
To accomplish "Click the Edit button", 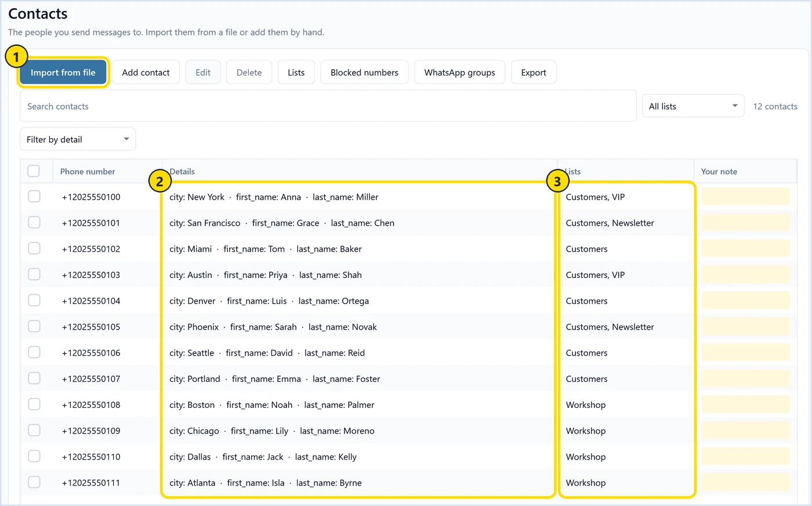I will pos(203,73).
